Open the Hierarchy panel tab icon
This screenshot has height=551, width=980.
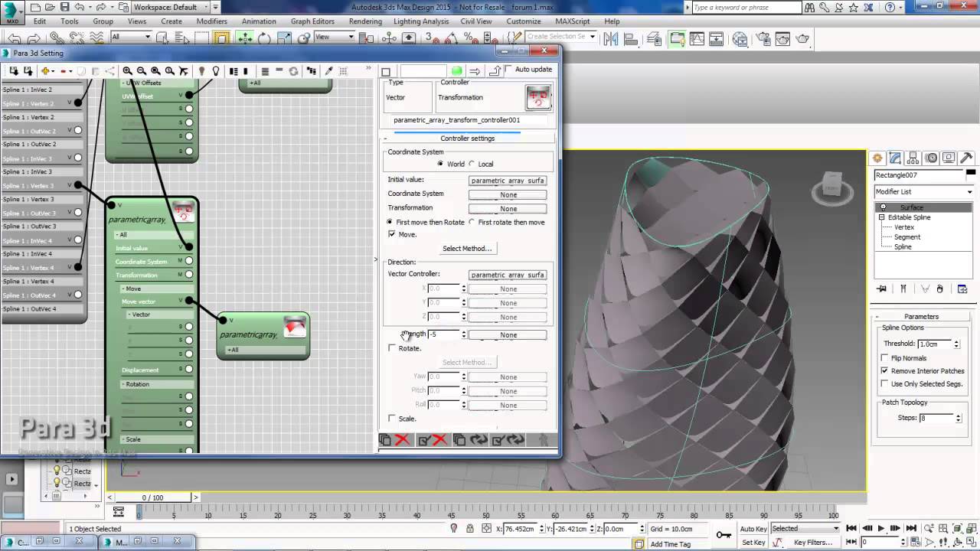pos(913,158)
